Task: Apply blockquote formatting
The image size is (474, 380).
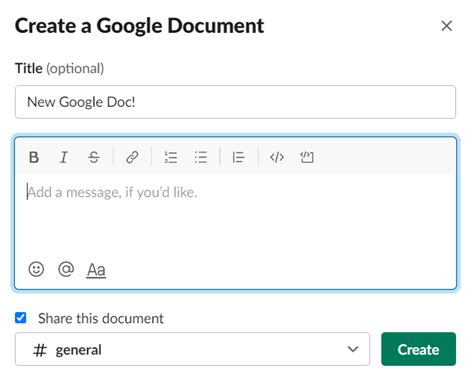Action: point(239,157)
